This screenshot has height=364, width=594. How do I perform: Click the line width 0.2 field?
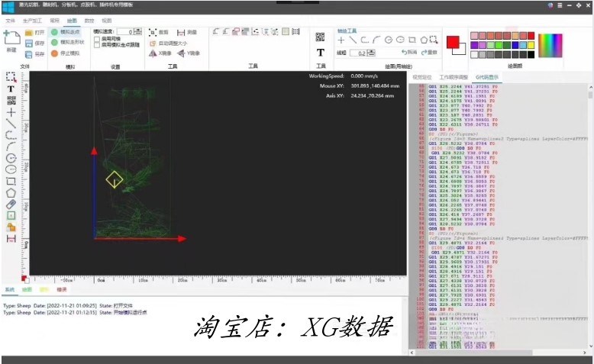[358, 53]
